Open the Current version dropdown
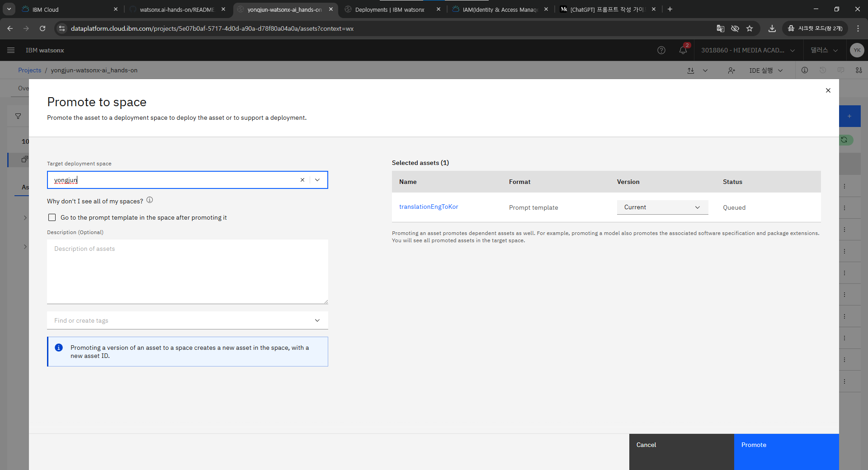The height and width of the screenshot is (470, 868). click(x=662, y=207)
